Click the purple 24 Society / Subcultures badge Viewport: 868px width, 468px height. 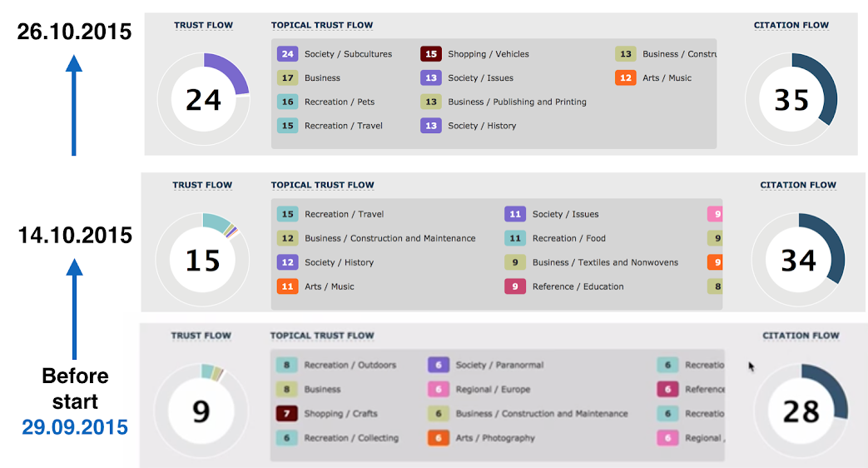287,54
